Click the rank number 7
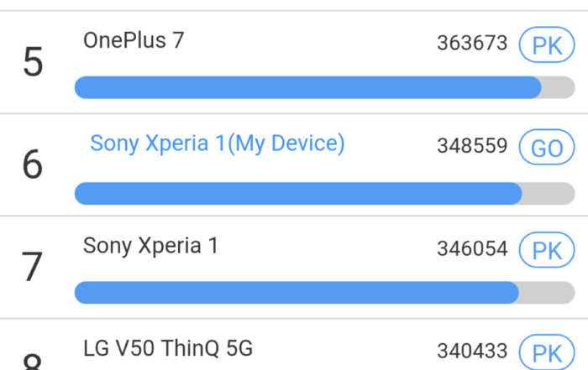The height and width of the screenshot is (370, 588). (33, 268)
